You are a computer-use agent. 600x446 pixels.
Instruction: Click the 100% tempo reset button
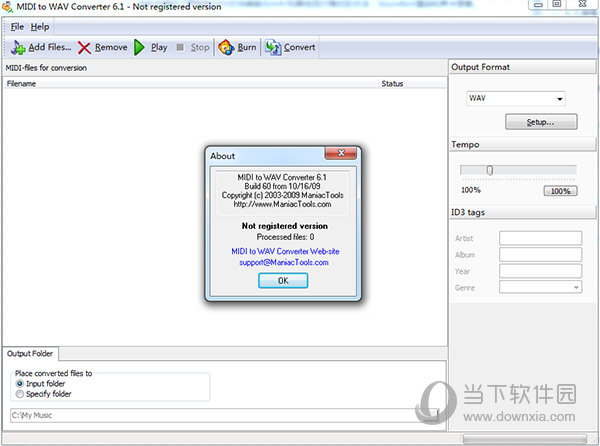[560, 191]
